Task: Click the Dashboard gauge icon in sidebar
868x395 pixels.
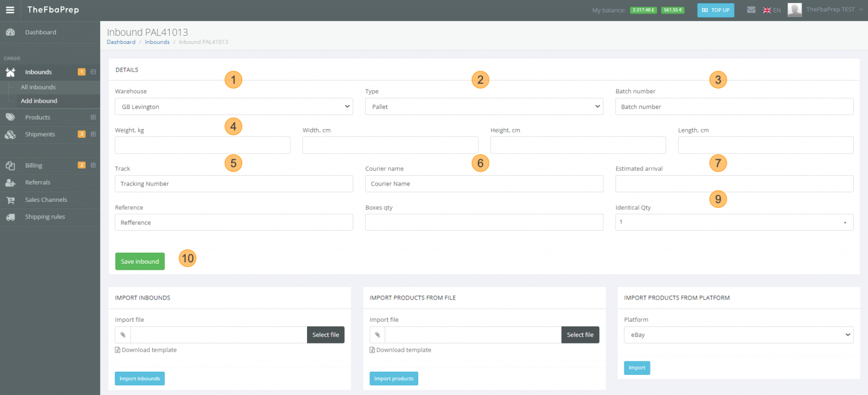Action: [x=10, y=32]
